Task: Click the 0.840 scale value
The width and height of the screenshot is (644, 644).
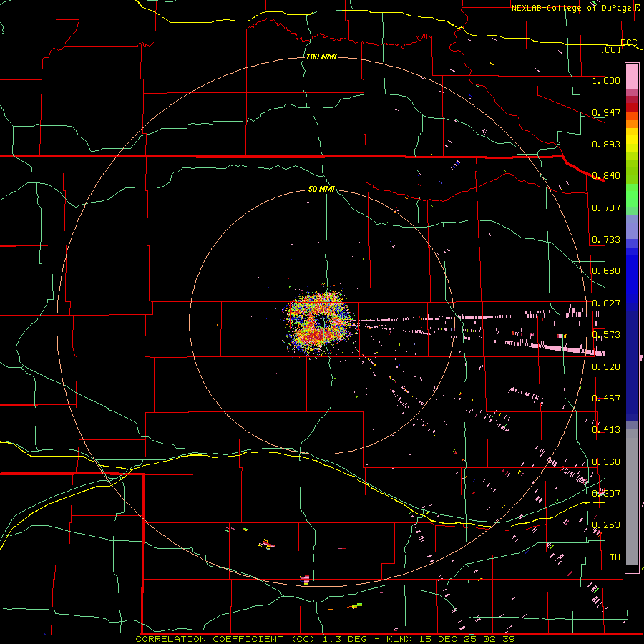Action: (x=606, y=176)
